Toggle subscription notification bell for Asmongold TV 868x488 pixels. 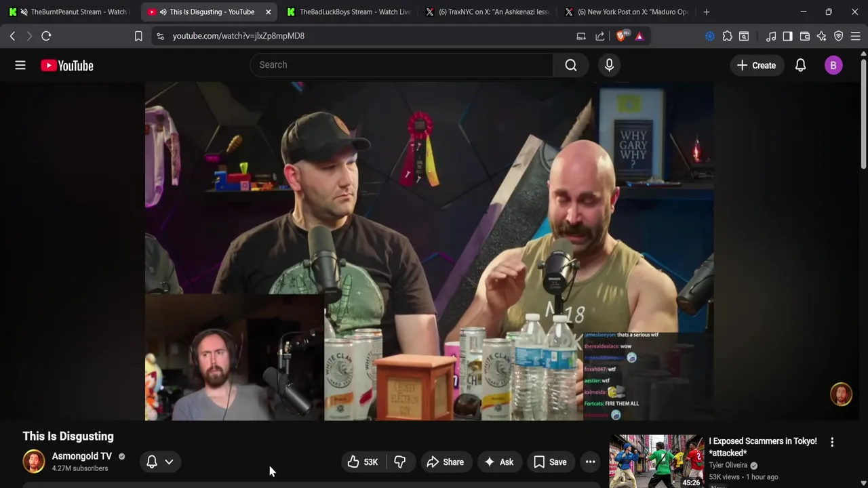[152, 462]
